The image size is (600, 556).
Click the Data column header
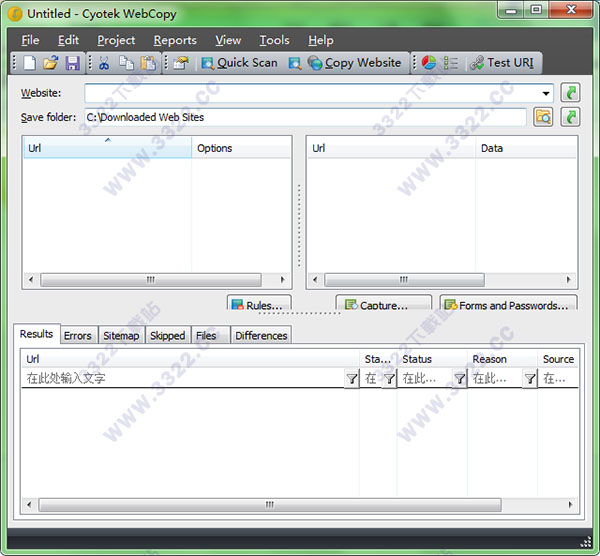pos(526,148)
